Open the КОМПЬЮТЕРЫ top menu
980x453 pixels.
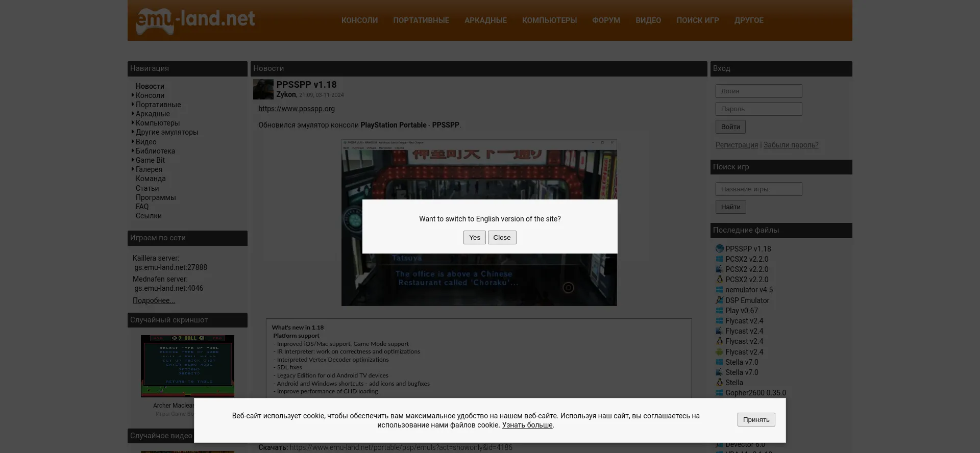pyautogui.click(x=549, y=20)
